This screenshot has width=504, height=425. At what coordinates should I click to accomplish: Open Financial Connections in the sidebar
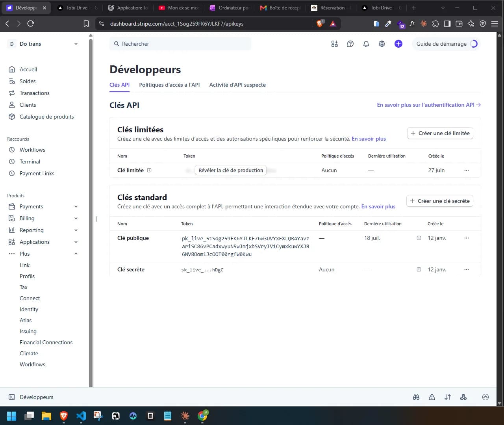click(46, 342)
